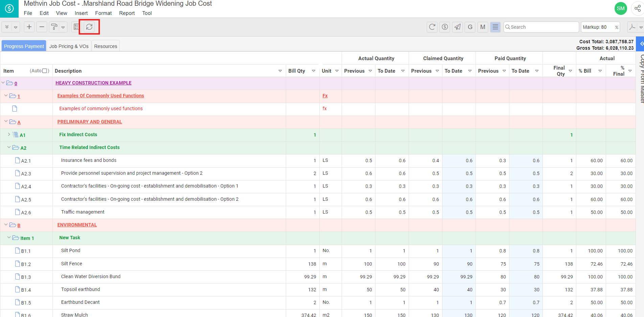Toggle the G toolbar button

(x=470, y=27)
